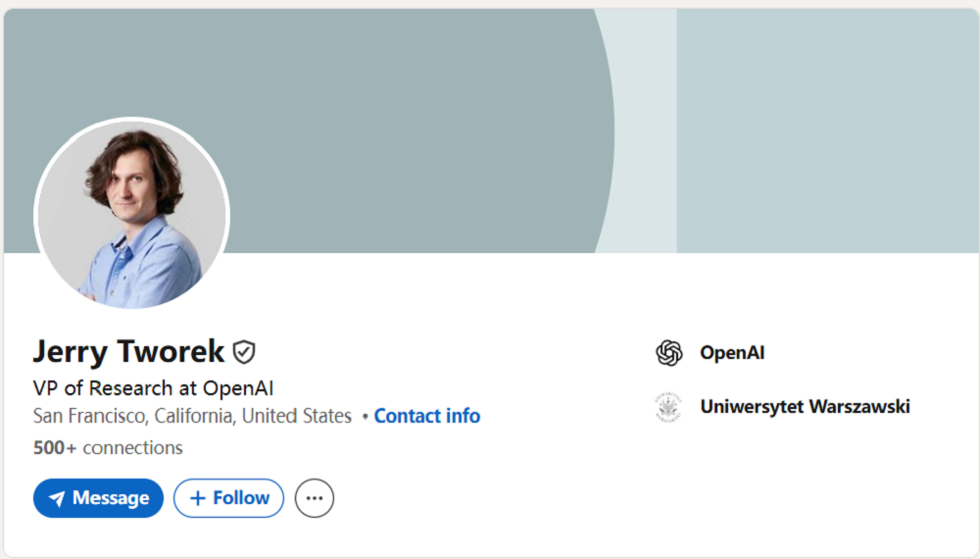Click the Jerry Tworek name heading

[128, 351]
